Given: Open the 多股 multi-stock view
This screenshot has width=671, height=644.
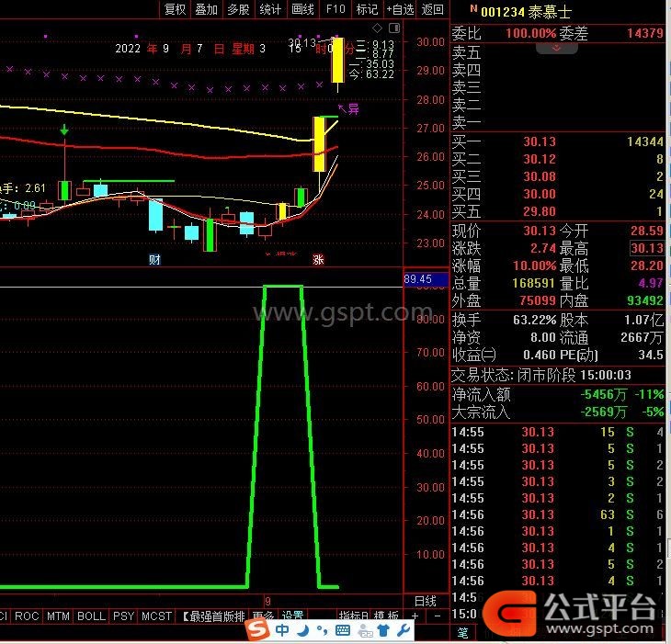Looking at the screenshot, I should pyautogui.click(x=238, y=9).
